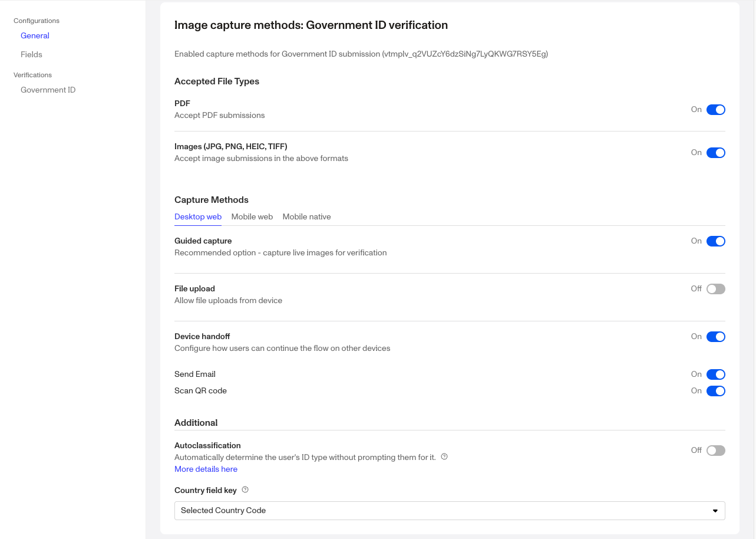
Task: Select the Desktop web tab
Action: coord(198,217)
